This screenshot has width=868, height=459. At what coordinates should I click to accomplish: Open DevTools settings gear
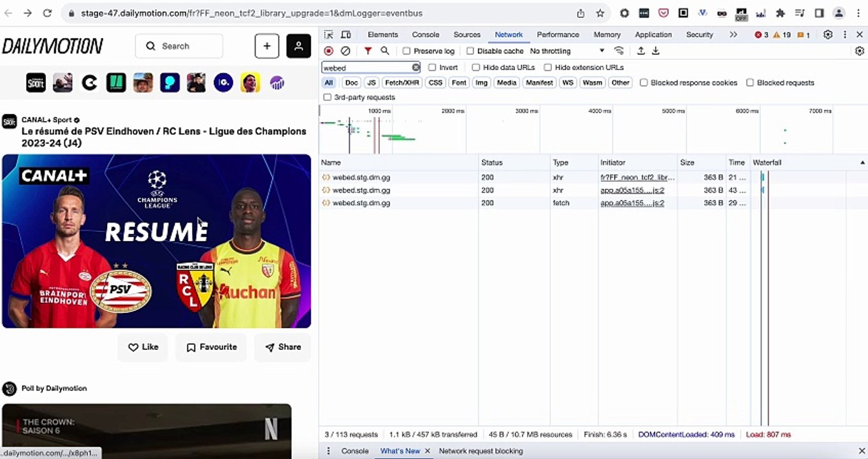click(x=828, y=34)
